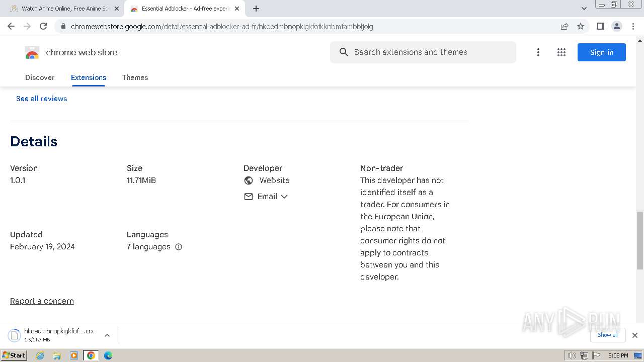Bookmark this page with the star icon
Screen dimensions: 644x362
pos(581,26)
